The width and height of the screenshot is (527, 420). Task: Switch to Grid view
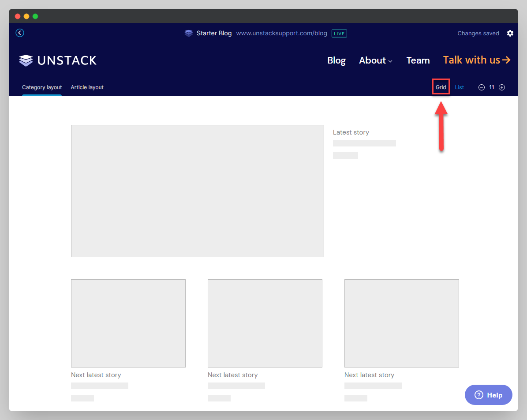441,87
